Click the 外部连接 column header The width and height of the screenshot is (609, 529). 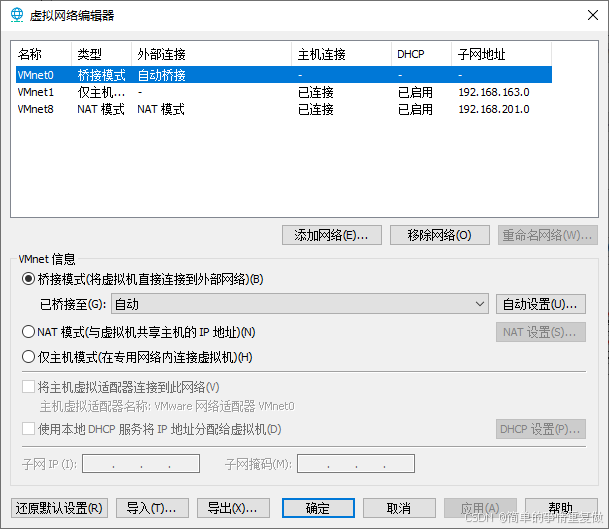point(212,54)
